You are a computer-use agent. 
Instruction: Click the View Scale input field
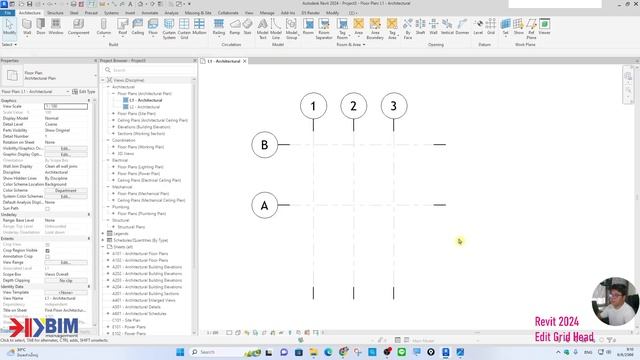66,106
